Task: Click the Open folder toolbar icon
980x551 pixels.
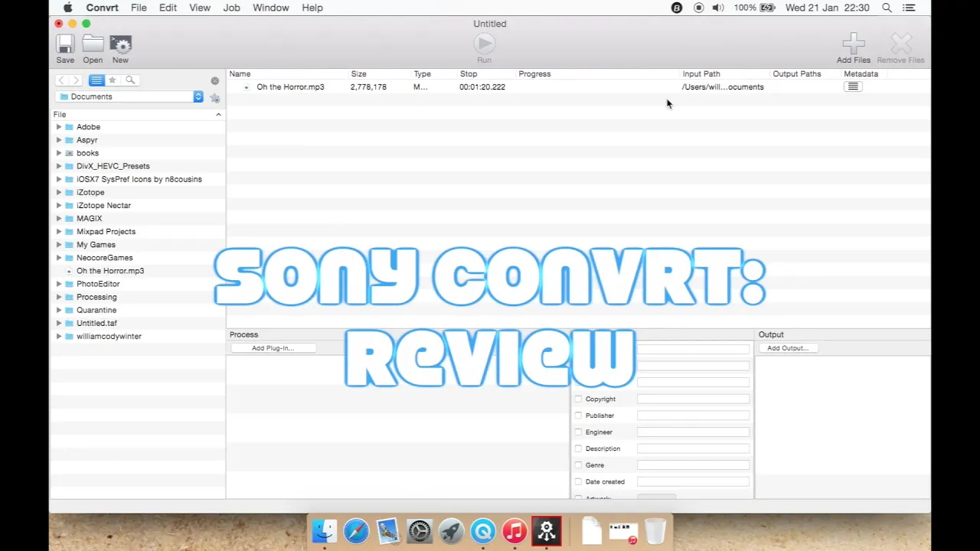Action: (x=93, y=44)
